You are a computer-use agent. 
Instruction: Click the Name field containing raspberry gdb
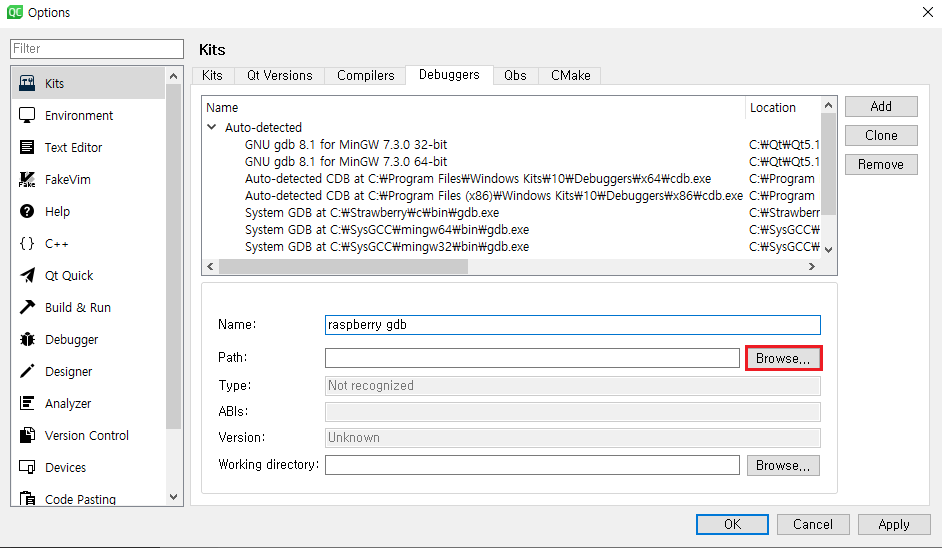pyautogui.click(x=573, y=324)
